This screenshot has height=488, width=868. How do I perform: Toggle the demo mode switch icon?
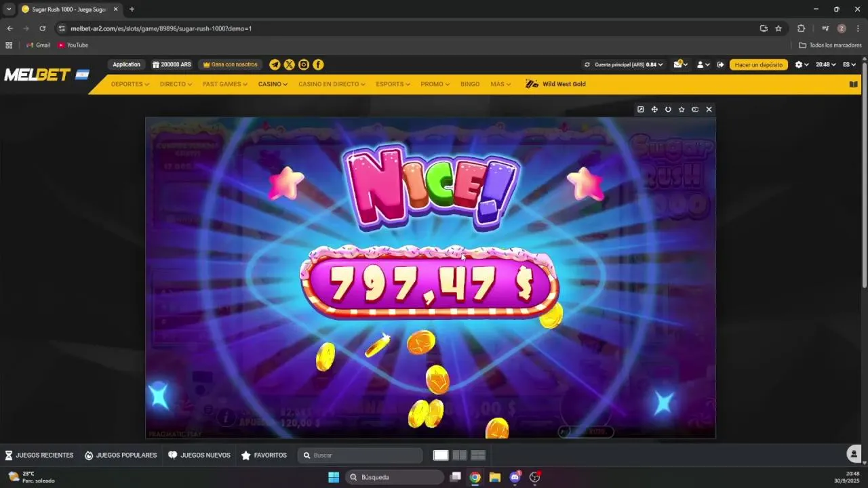click(695, 109)
